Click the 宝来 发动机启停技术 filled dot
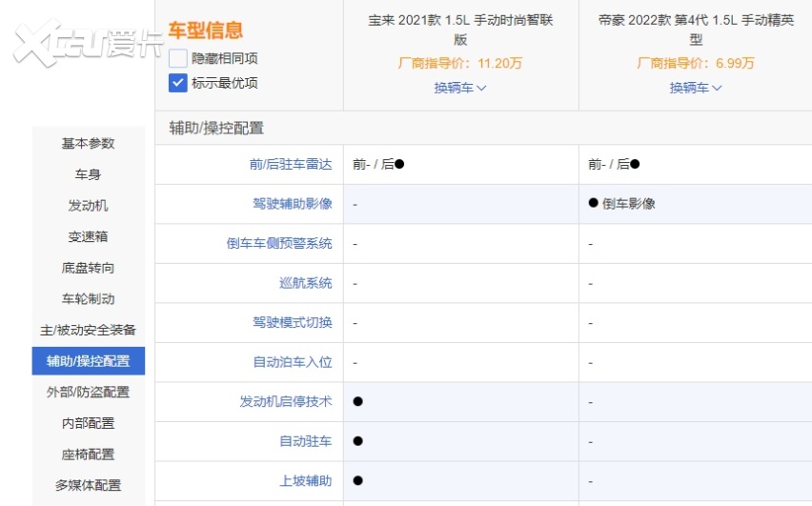Screen dimensions: 812x506 (x=357, y=401)
